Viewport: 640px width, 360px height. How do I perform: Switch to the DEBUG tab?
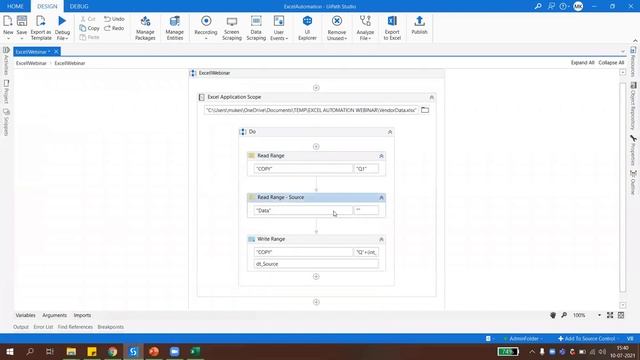pyautogui.click(x=79, y=6)
